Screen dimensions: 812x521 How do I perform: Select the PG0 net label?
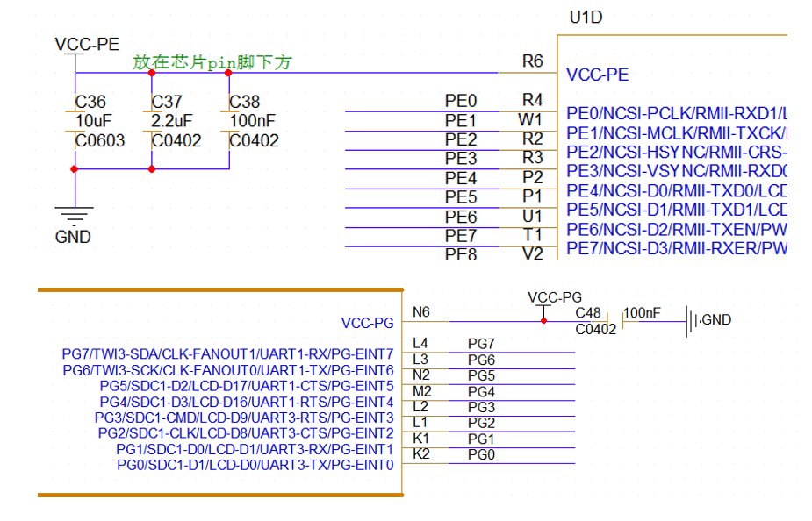tap(481, 455)
